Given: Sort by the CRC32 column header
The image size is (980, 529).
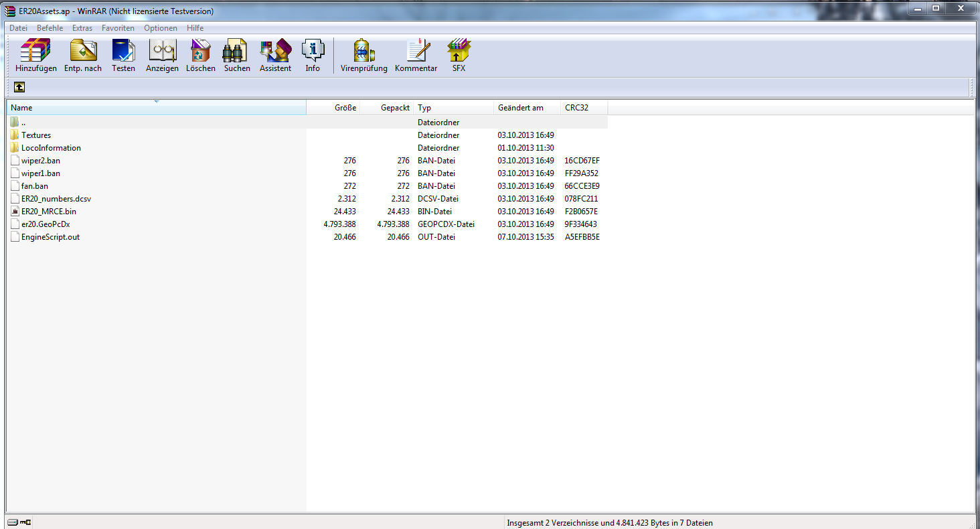Looking at the screenshot, I should [x=584, y=108].
